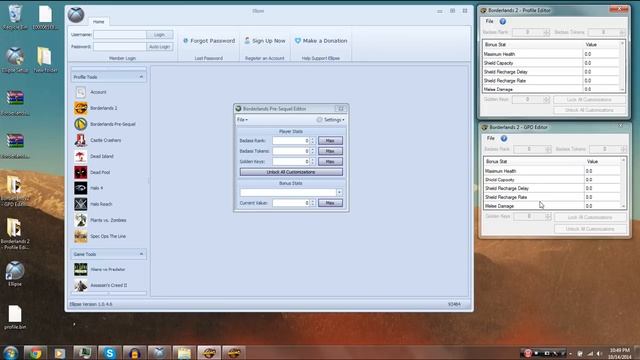Click the Golden Keys stepper in Pre-Sequel Editor

(313, 162)
